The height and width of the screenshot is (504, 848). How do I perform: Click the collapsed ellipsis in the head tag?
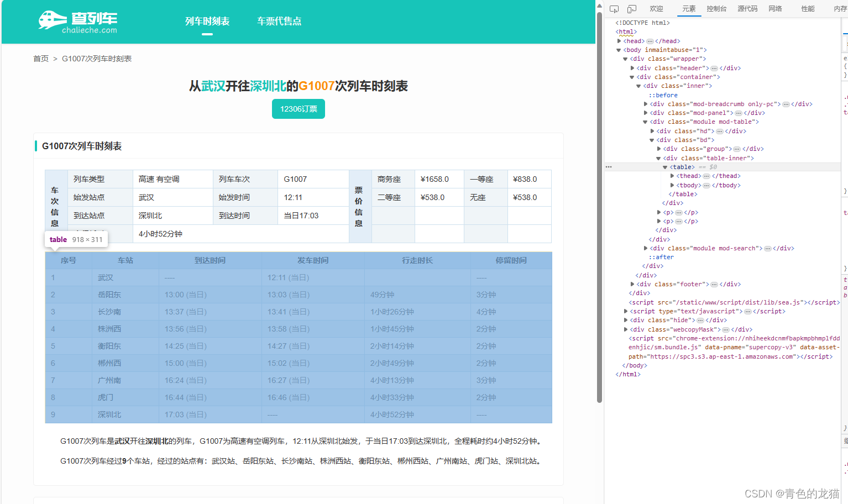(650, 41)
